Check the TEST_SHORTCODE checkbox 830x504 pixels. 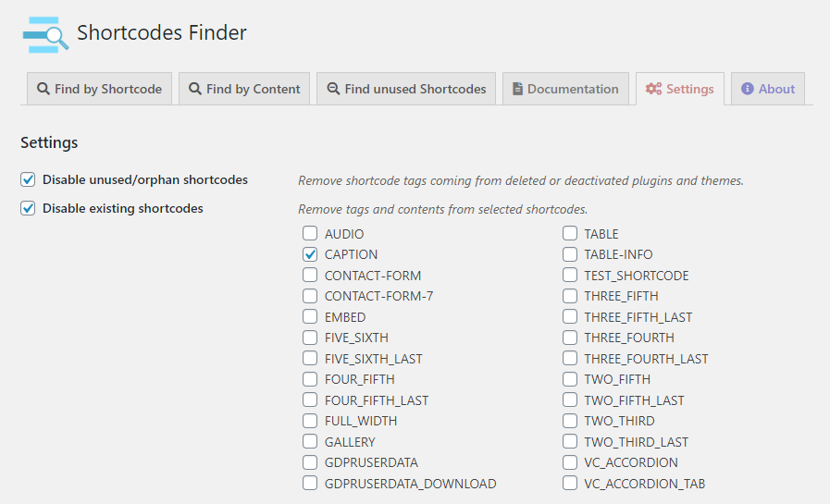pyautogui.click(x=570, y=276)
